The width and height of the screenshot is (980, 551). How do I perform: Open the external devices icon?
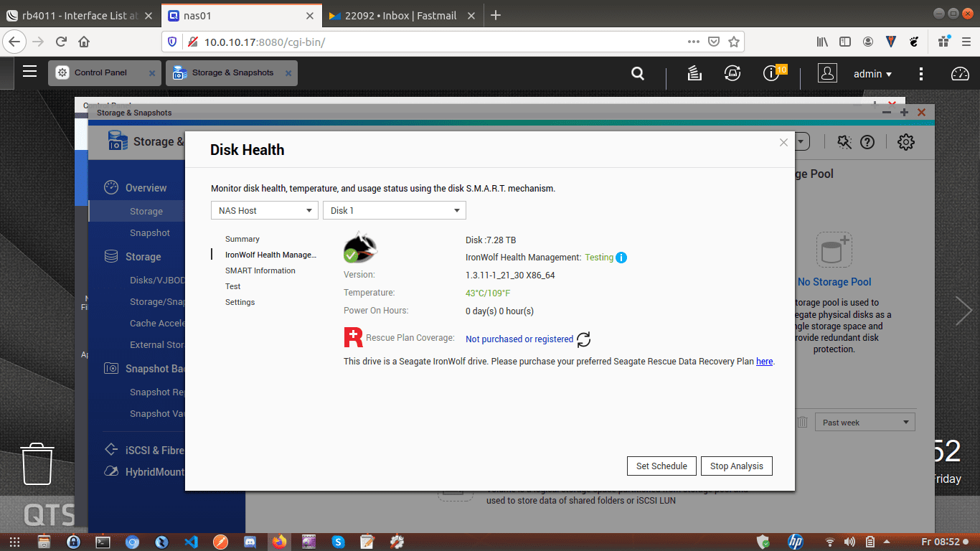click(x=732, y=73)
